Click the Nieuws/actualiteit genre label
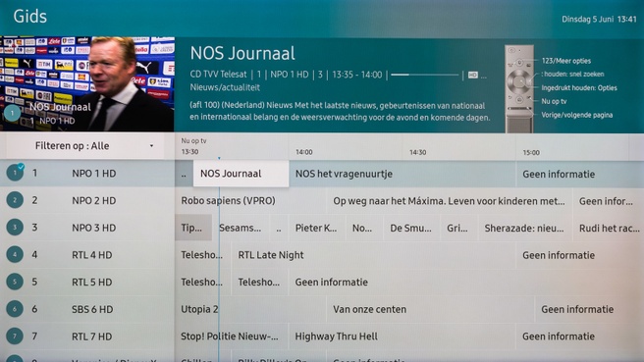 pos(225,87)
